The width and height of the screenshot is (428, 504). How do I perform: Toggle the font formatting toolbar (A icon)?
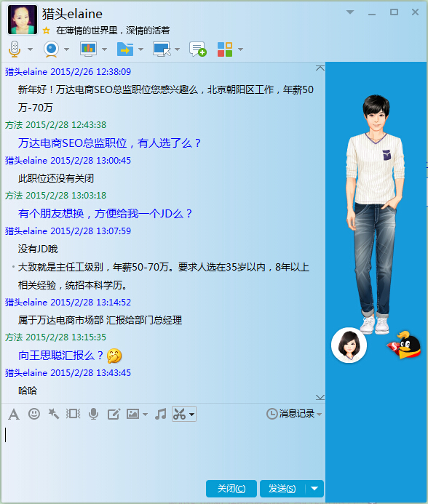[x=14, y=414]
